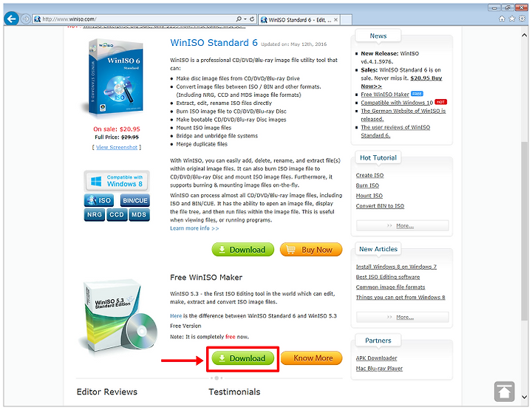Click the BIN/CUE format badge

134,200
